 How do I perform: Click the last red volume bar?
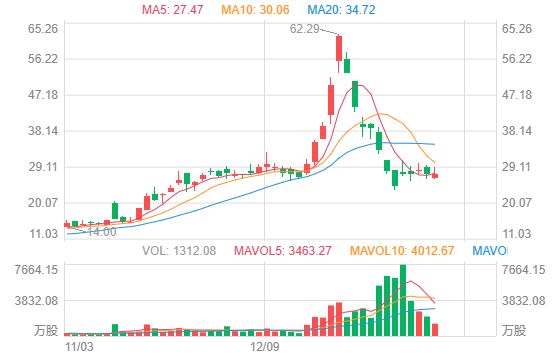pos(435,330)
